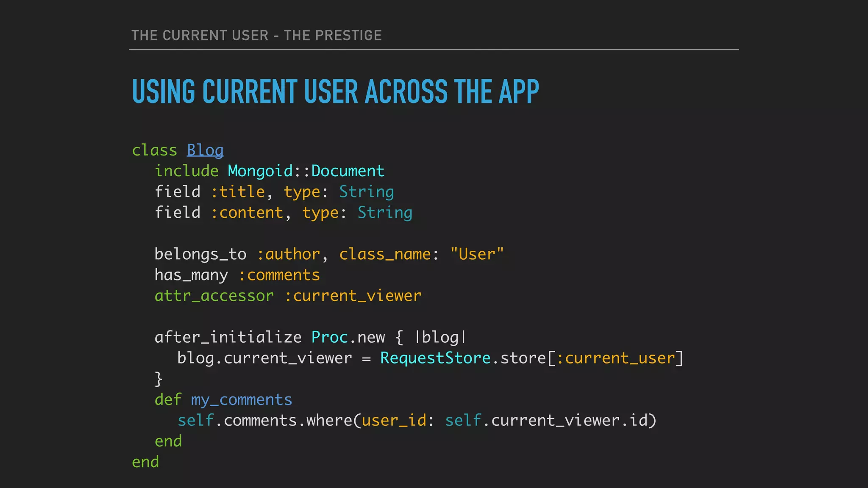868x488 pixels.
Task: Click 'has_many' keyword in code
Action: [x=191, y=275]
